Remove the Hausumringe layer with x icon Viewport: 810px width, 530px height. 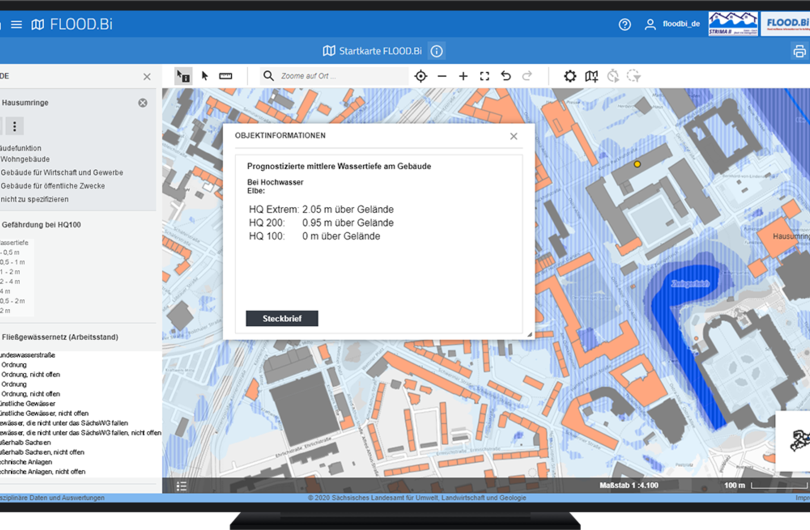(x=143, y=103)
